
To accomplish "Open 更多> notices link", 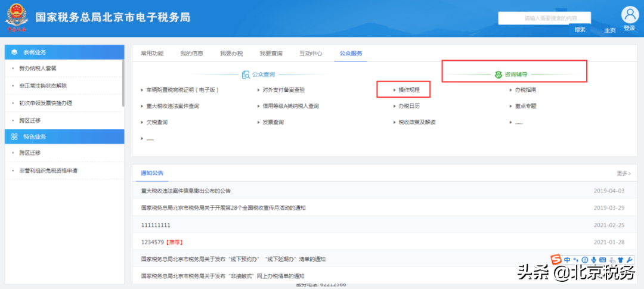I will click(x=624, y=173).
